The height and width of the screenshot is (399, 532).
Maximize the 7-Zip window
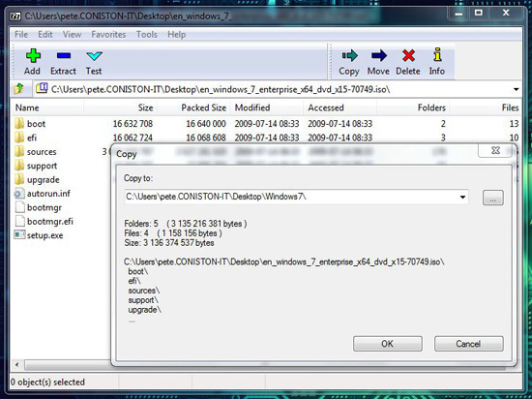click(479, 13)
